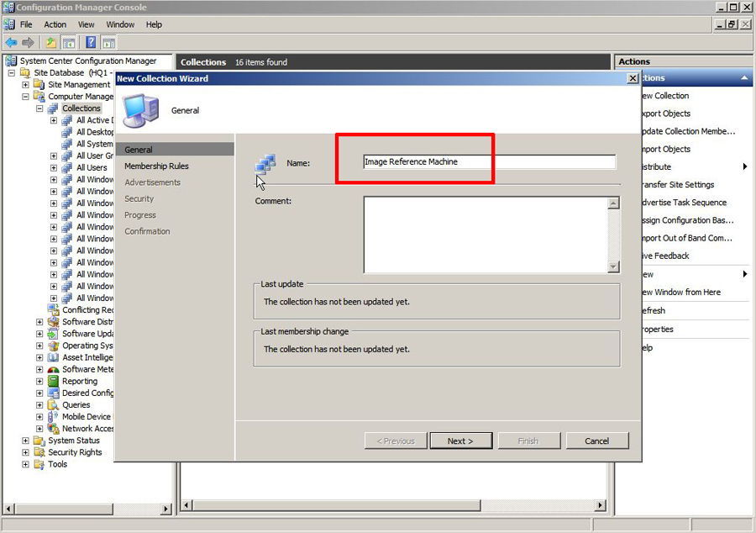Toggle the Action pane toolbar icon
Viewport: 756px width, 533px height.
pyautogui.click(x=109, y=42)
